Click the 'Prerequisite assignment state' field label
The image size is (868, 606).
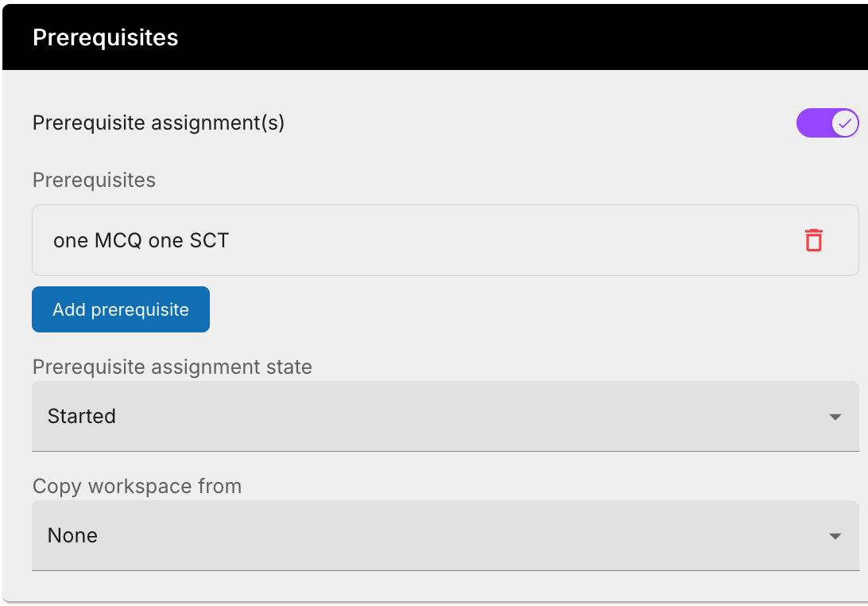pyautogui.click(x=172, y=367)
